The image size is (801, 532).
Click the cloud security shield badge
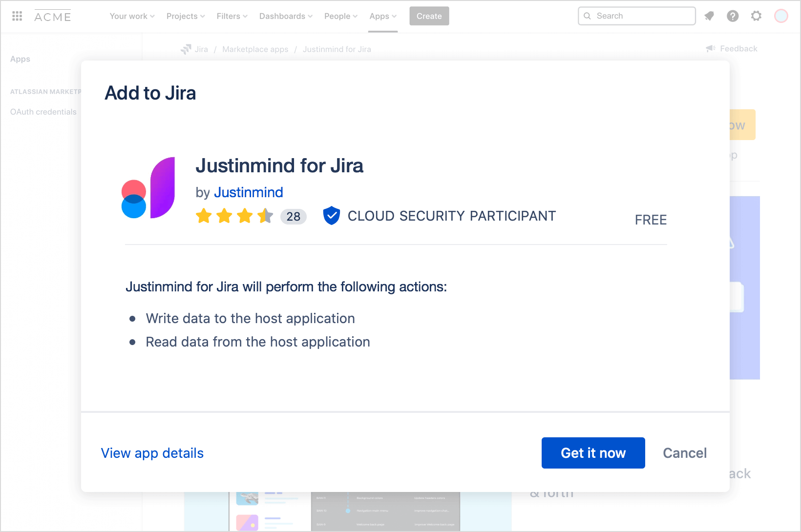tap(332, 215)
